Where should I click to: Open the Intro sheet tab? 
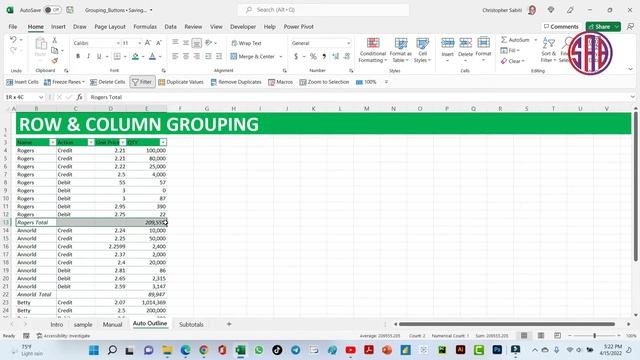[57, 324]
